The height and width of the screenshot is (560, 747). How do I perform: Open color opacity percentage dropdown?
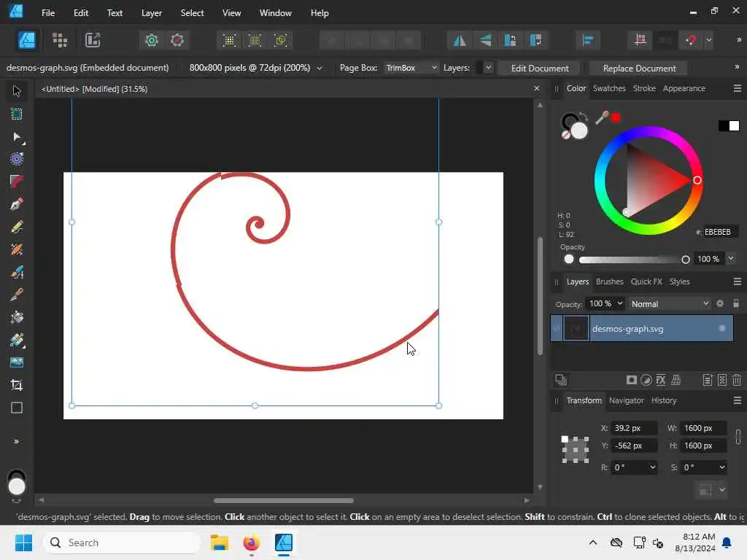click(x=731, y=259)
